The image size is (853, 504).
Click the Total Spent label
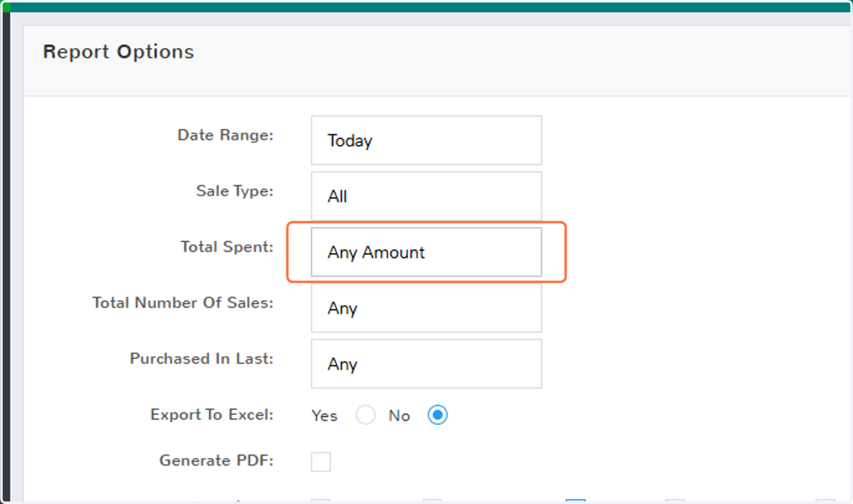coord(227,247)
